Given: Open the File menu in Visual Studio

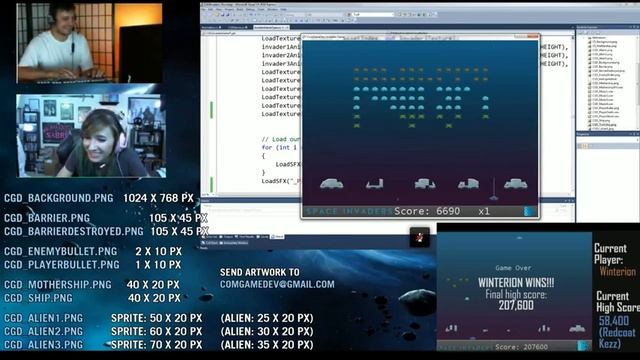Looking at the screenshot, I should point(204,9).
